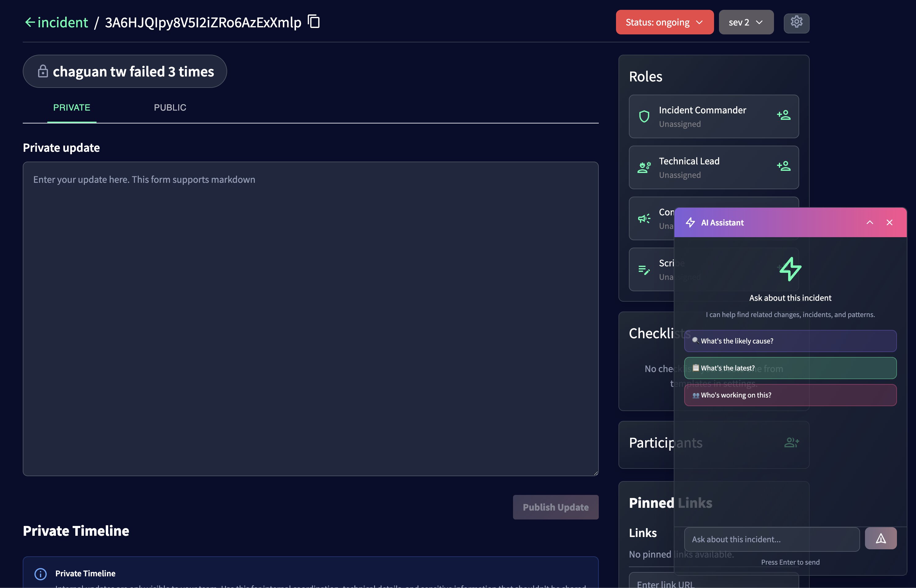Click the AI Assistant lightning bolt
Image resolution: width=916 pixels, height=588 pixels.
[691, 222]
